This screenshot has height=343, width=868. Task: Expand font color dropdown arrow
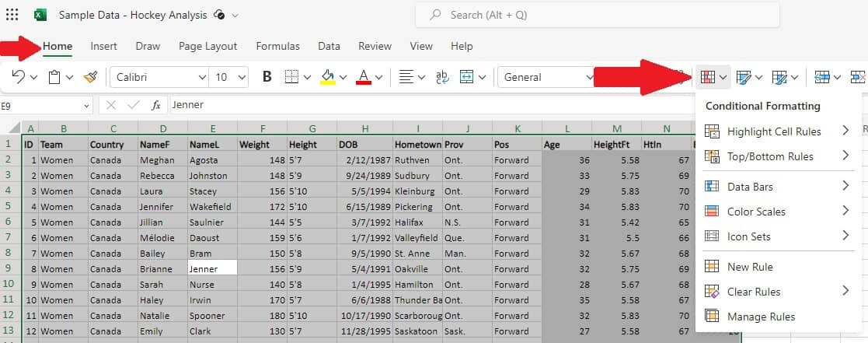pos(379,78)
